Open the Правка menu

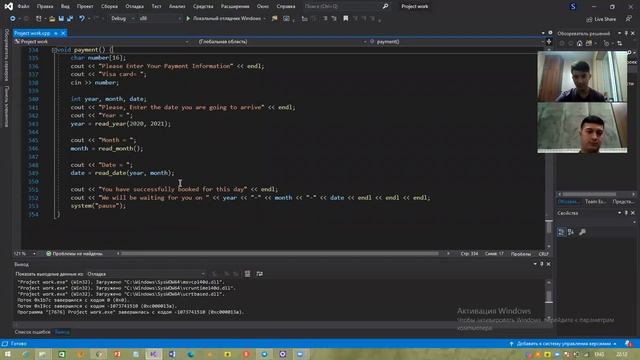click(x=45, y=6)
